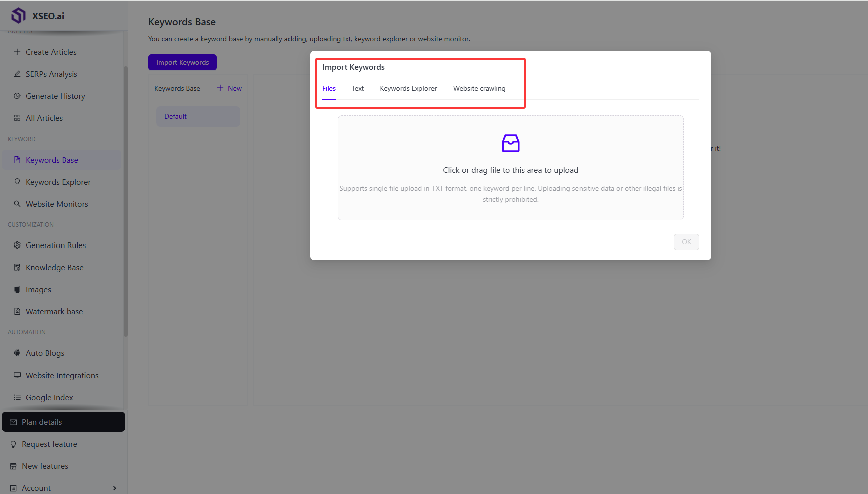
Task: Click the XSEO.ai logo icon
Action: click(18, 16)
